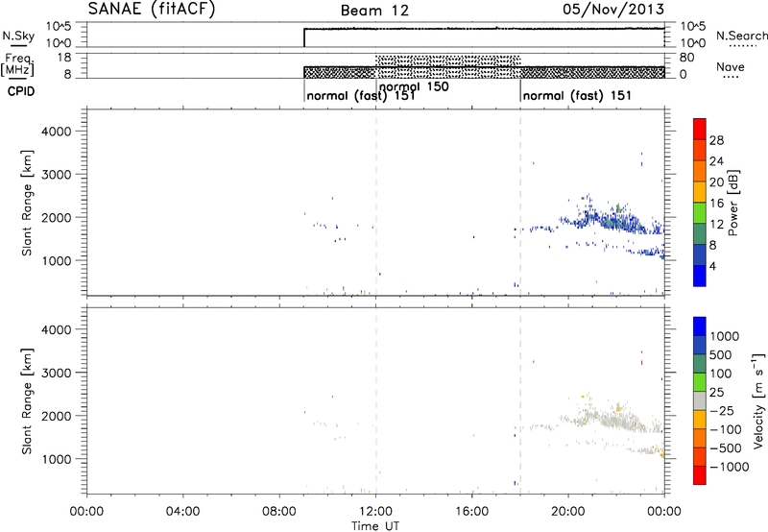Pick the red -1000 velocity color segment

(x=700, y=475)
